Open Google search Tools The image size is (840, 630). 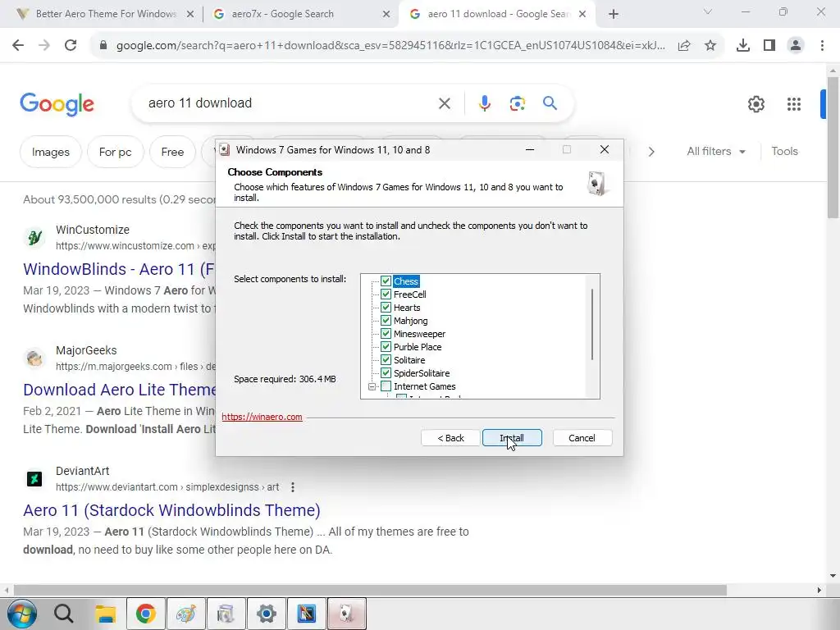[784, 151]
